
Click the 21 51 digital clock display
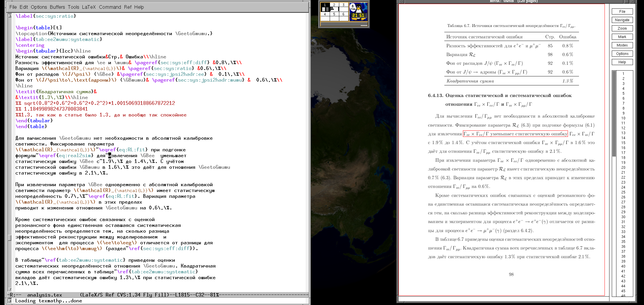click(x=358, y=15)
